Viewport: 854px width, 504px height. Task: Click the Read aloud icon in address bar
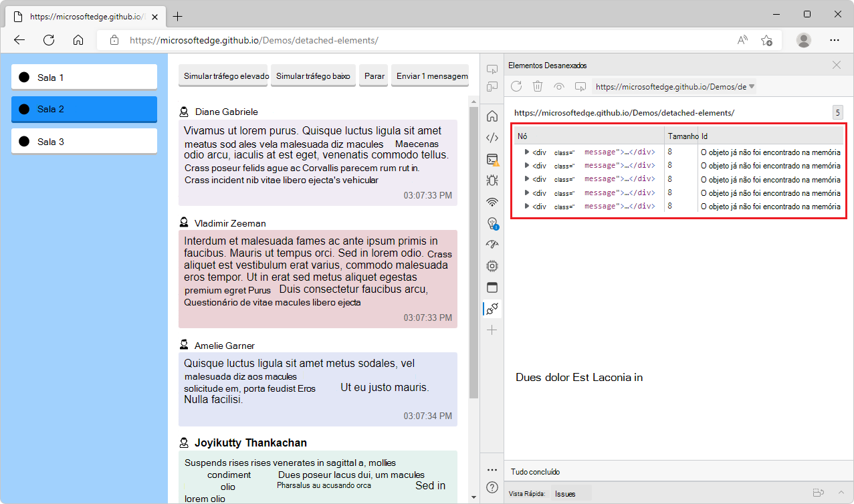point(742,40)
